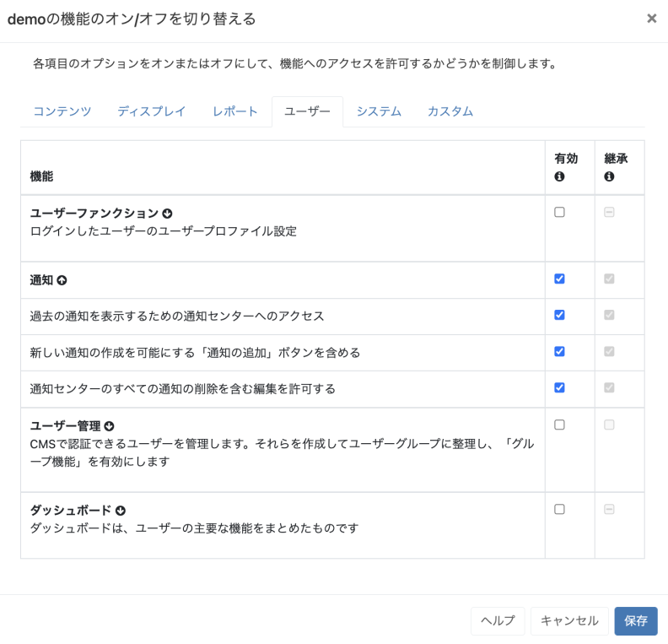Click the ダッシュボード 継承 checkbox
The height and width of the screenshot is (644, 668).
click(x=609, y=509)
